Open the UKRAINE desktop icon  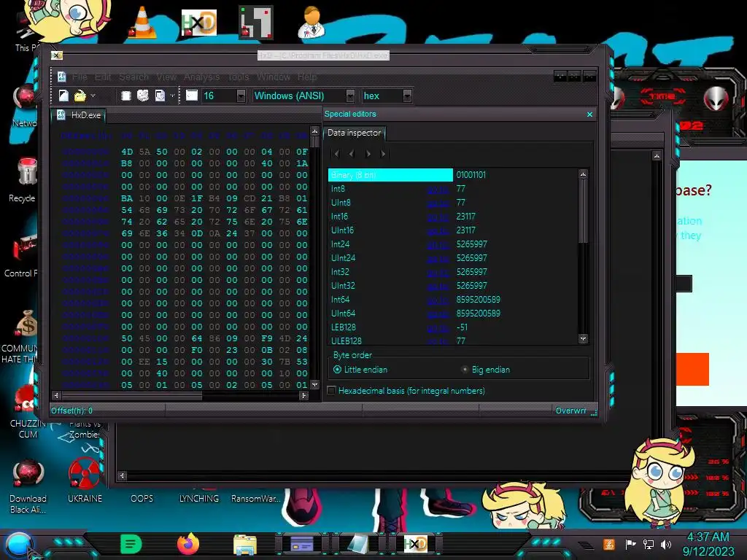(x=85, y=480)
